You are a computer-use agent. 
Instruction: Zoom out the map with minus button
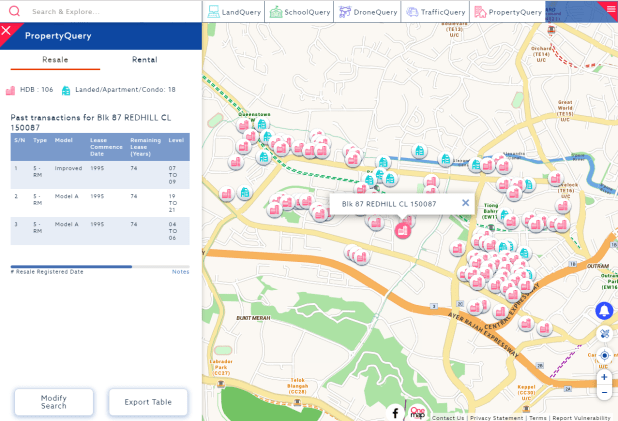pos(604,392)
